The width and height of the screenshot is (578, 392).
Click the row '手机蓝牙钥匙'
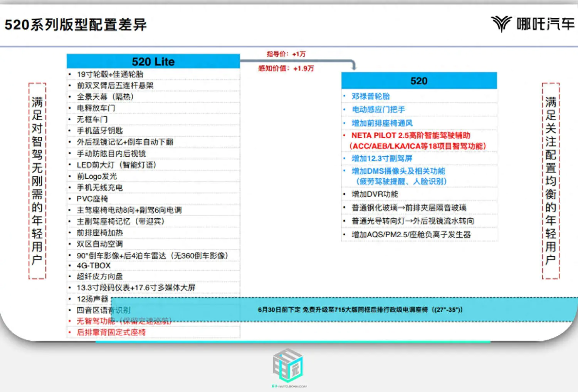(x=153, y=131)
